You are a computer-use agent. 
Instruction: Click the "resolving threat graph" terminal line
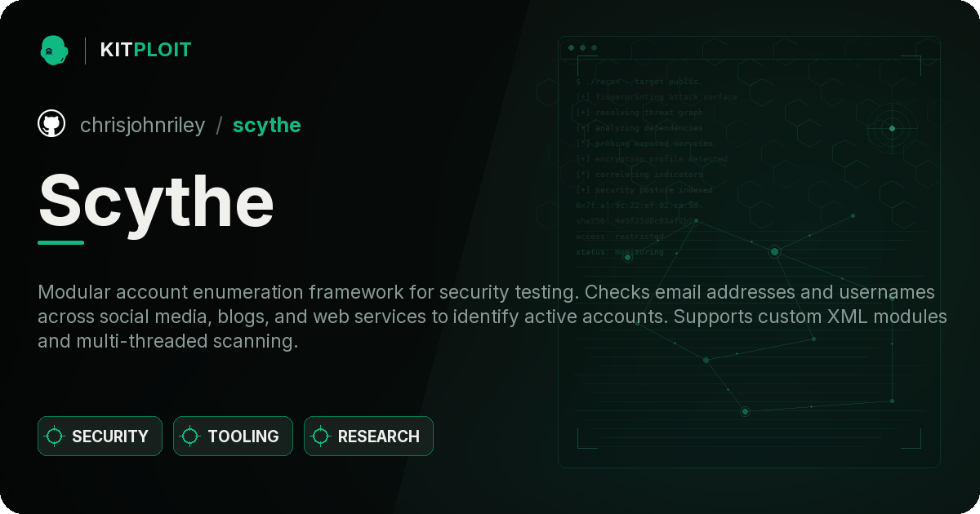(639, 112)
